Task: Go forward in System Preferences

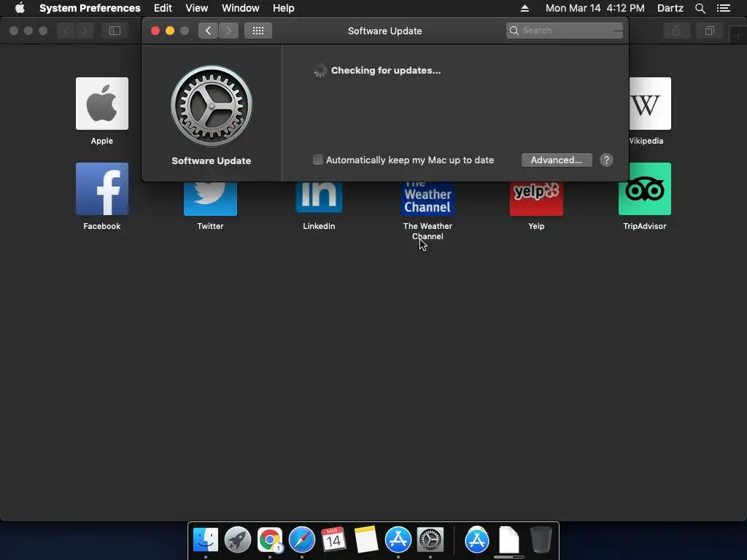Action: [x=228, y=31]
